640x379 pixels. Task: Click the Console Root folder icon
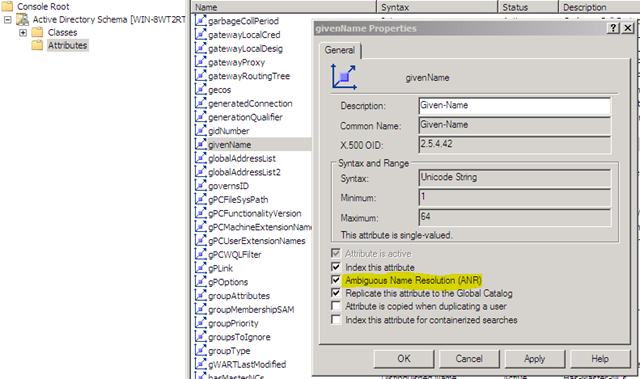(x=7, y=6)
